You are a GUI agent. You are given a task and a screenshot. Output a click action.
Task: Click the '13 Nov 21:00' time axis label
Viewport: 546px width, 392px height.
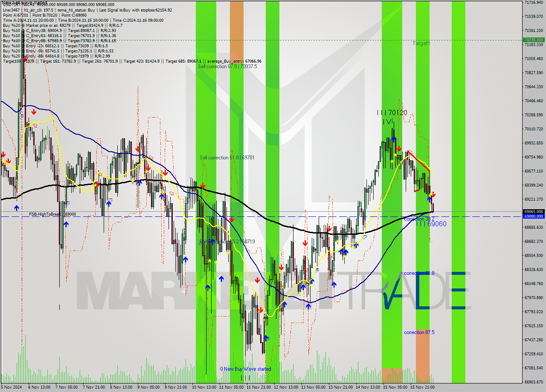pyautogui.click(x=340, y=387)
